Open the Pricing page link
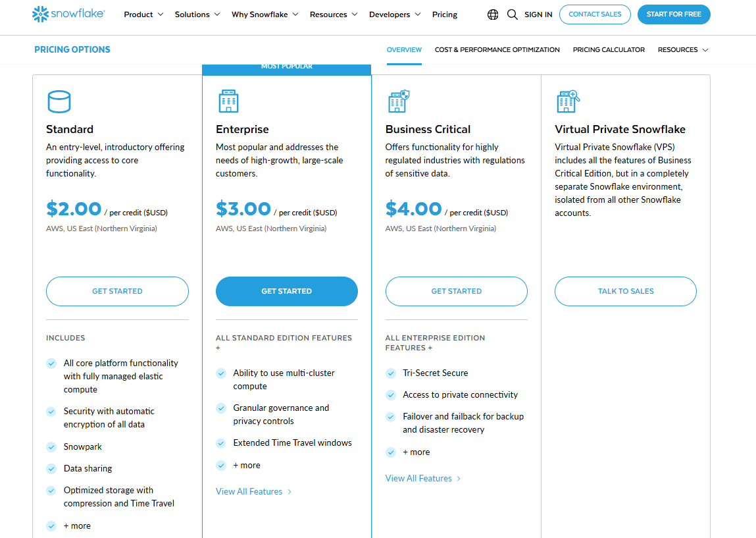Image resolution: width=756 pixels, height=538 pixels. (x=445, y=14)
